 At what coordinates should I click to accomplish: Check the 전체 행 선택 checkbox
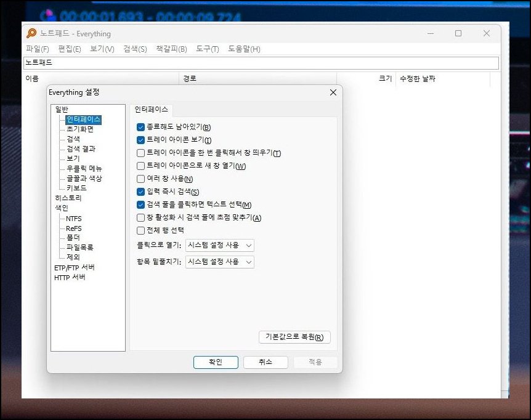point(140,230)
